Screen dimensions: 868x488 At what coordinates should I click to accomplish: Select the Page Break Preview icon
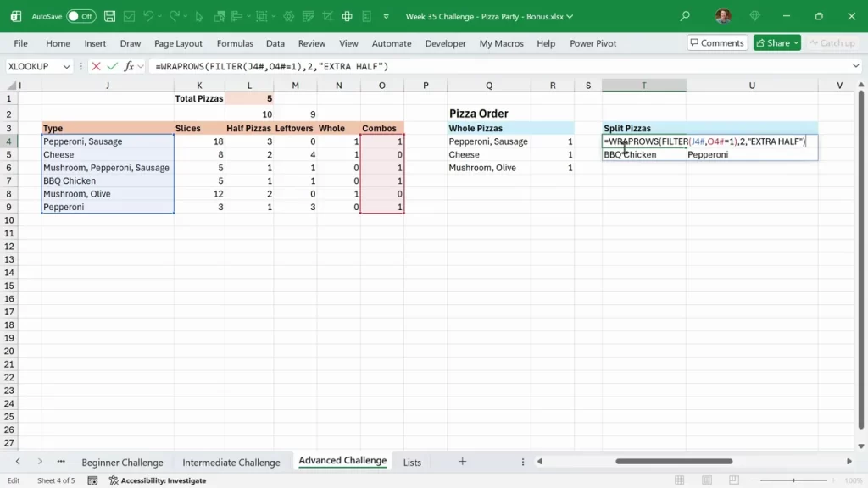tap(734, 481)
